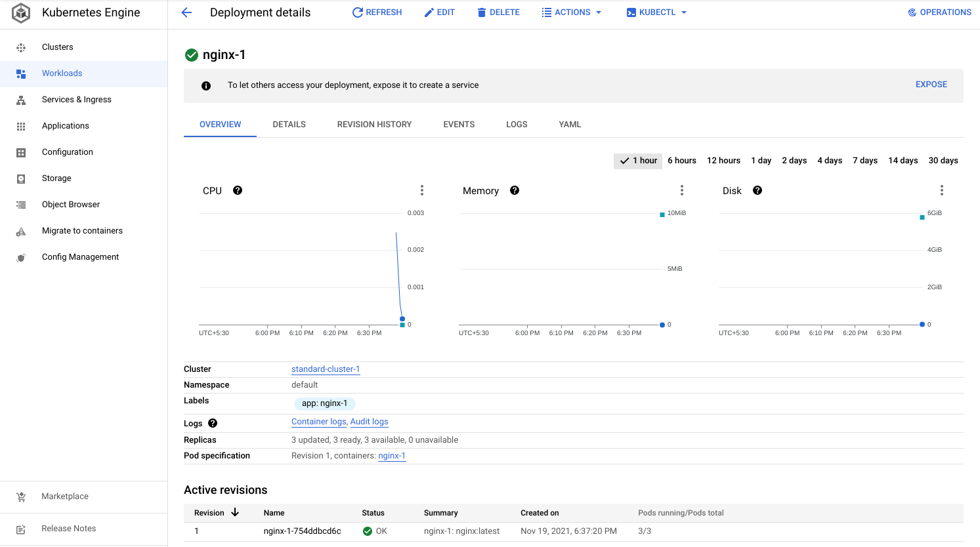
Task: Click the Marketplace cart icon
Action: click(21, 496)
